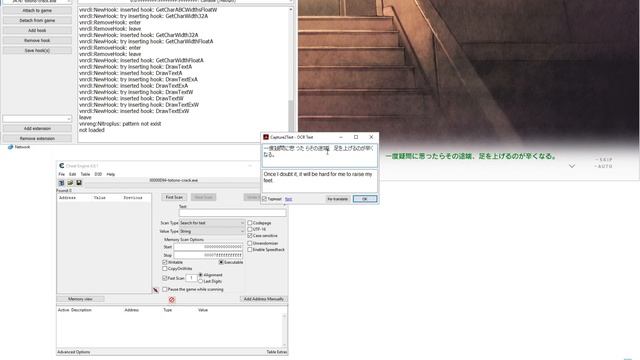Click the SKIP control in the game

click(x=604, y=160)
